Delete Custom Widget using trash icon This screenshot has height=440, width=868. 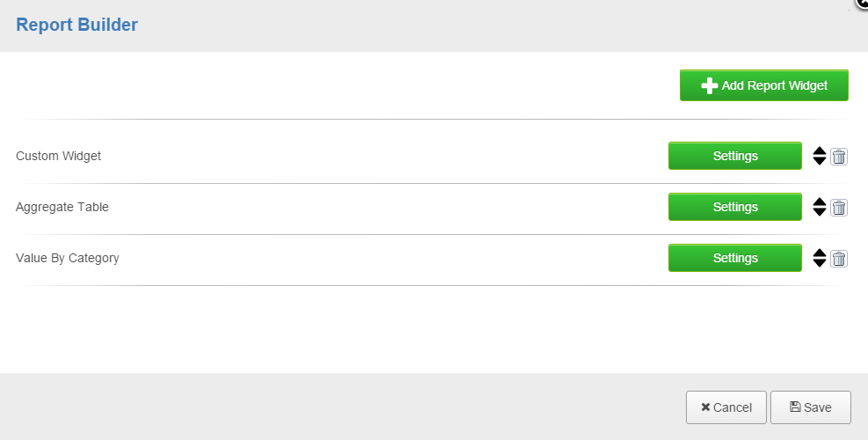839,157
